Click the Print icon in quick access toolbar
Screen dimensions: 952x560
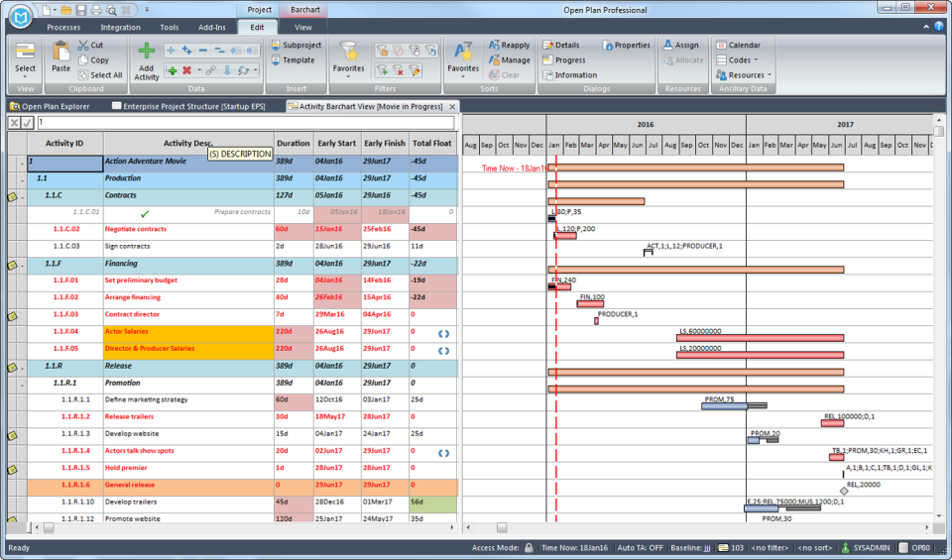96,10
